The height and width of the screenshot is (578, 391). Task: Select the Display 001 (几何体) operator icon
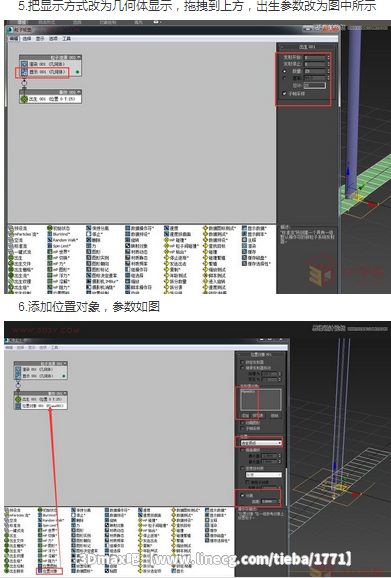[x=24, y=72]
